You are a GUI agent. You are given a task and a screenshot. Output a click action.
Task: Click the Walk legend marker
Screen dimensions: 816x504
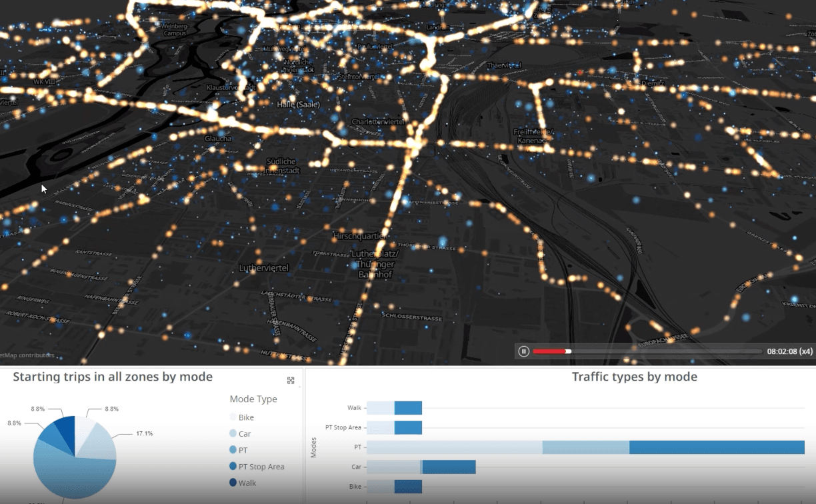(x=233, y=483)
